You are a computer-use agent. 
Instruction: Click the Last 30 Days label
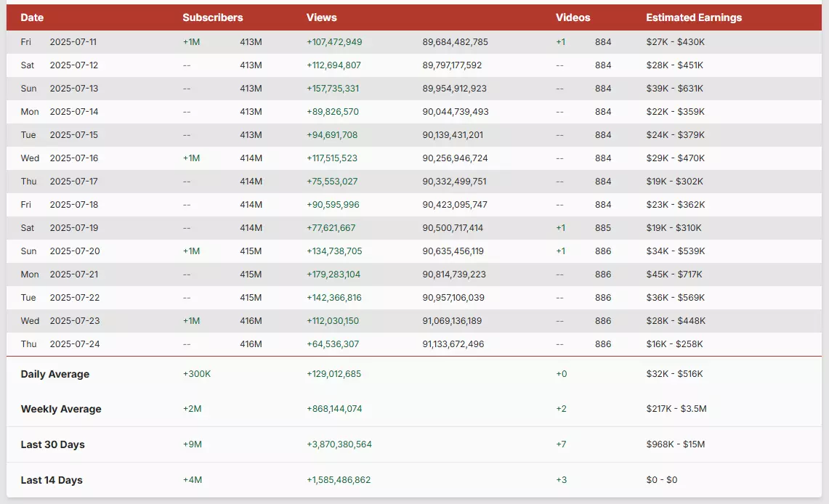click(52, 444)
